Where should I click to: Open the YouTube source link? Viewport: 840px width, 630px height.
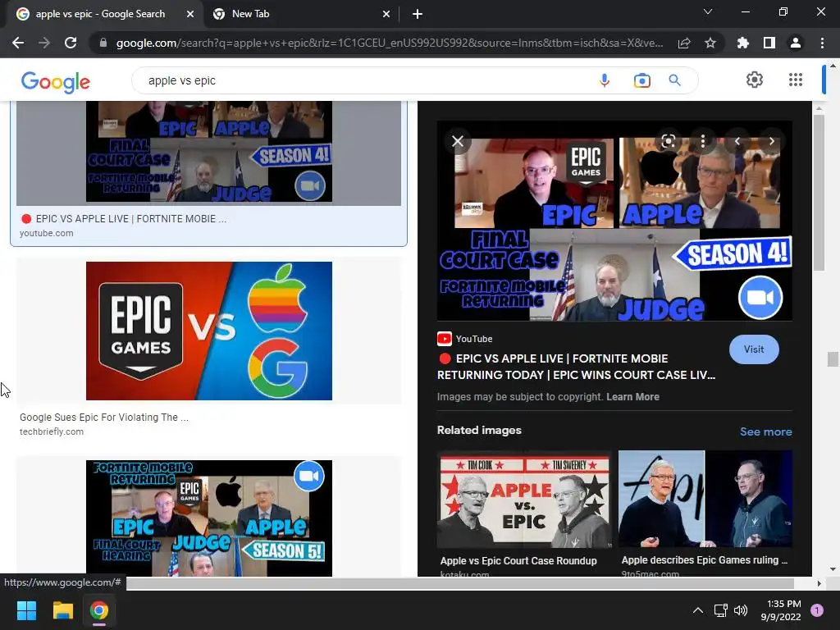point(465,339)
